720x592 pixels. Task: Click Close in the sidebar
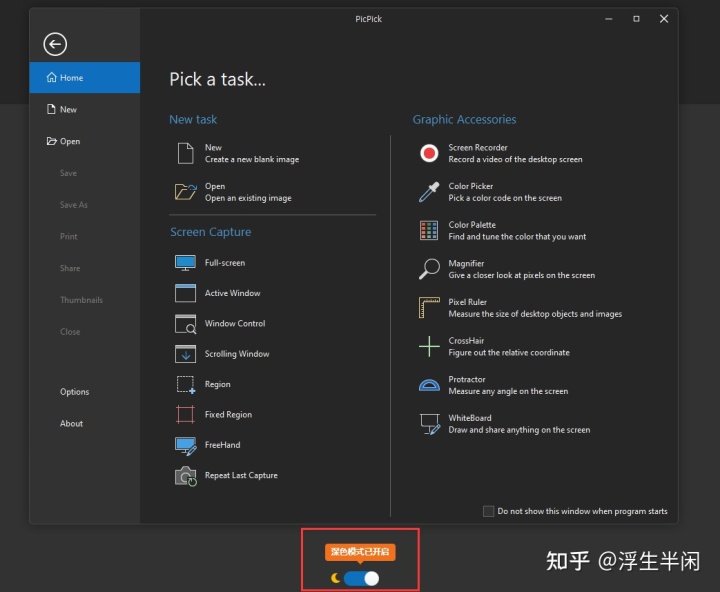(70, 332)
